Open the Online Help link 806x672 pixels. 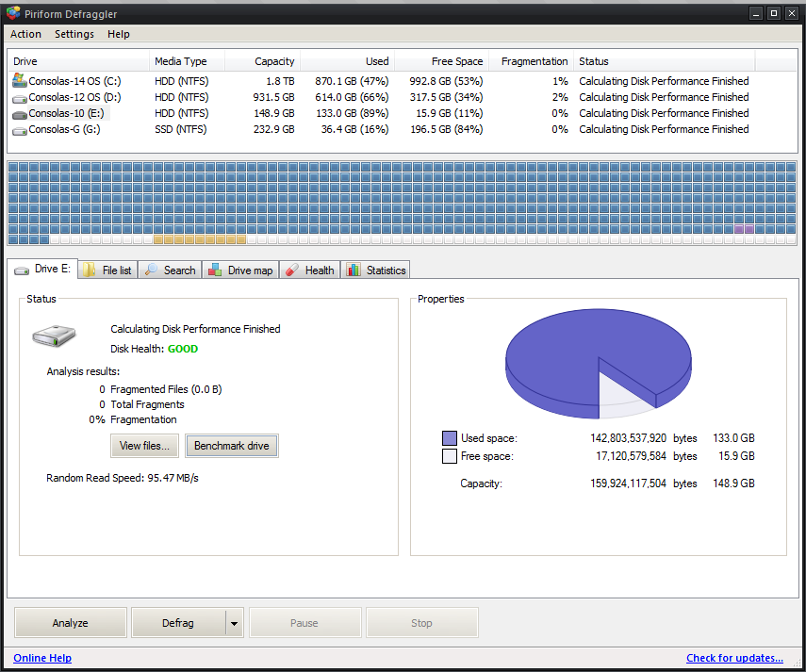click(42, 658)
